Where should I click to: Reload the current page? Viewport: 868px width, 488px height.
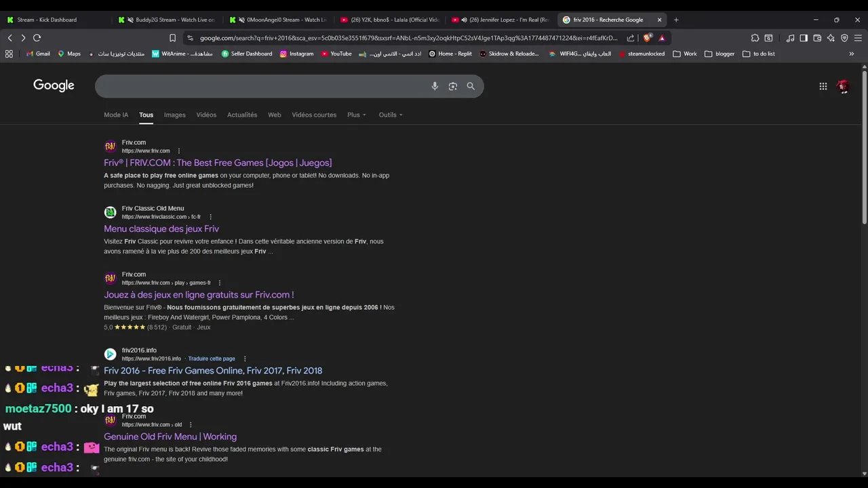click(37, 38)
